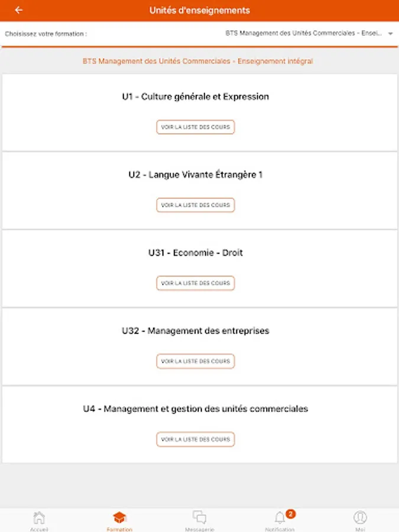Tap the U31 - Economie - Droit card title
399x532 pixels.
click(196, 252)
